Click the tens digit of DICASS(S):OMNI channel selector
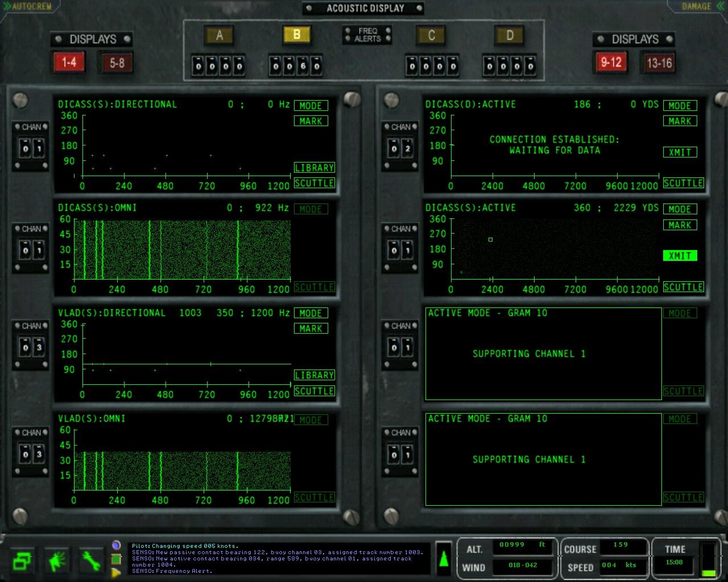This screenshot has height=582, width=728. [25, 250]
